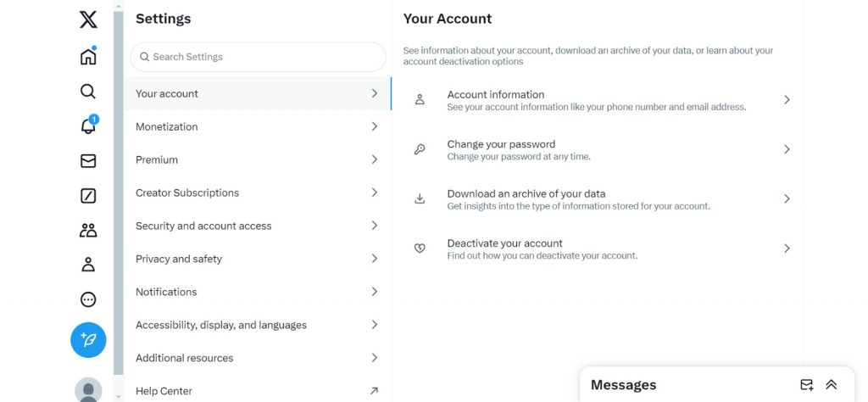Click the account avatar thumbnail
The height and width of the screenshot is (402, 868).
point(88,390)
